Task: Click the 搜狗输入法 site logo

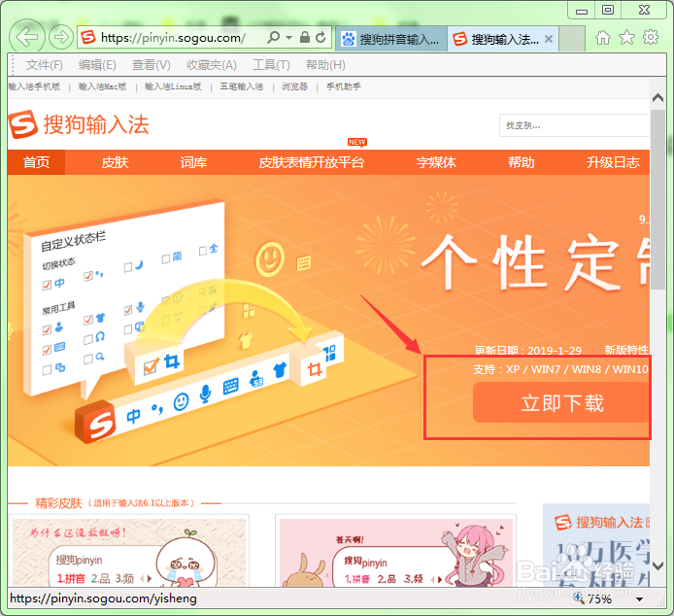Action: [x=79, y=124]
